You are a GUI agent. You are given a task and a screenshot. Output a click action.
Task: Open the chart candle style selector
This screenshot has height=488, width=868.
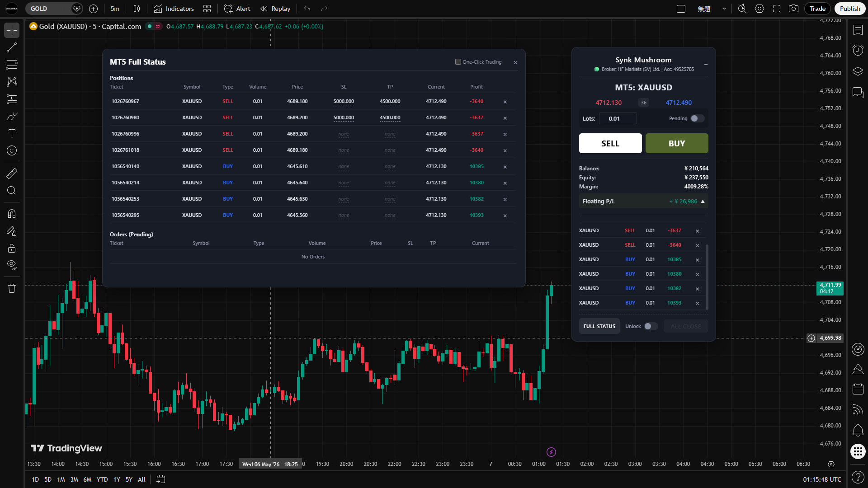pyautogui.click(x=137, y=9)
